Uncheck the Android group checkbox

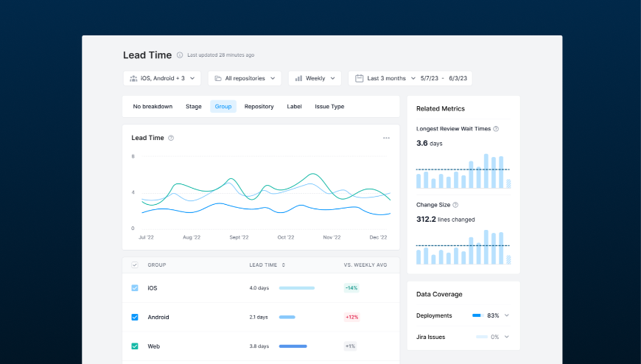click(135, 318)
